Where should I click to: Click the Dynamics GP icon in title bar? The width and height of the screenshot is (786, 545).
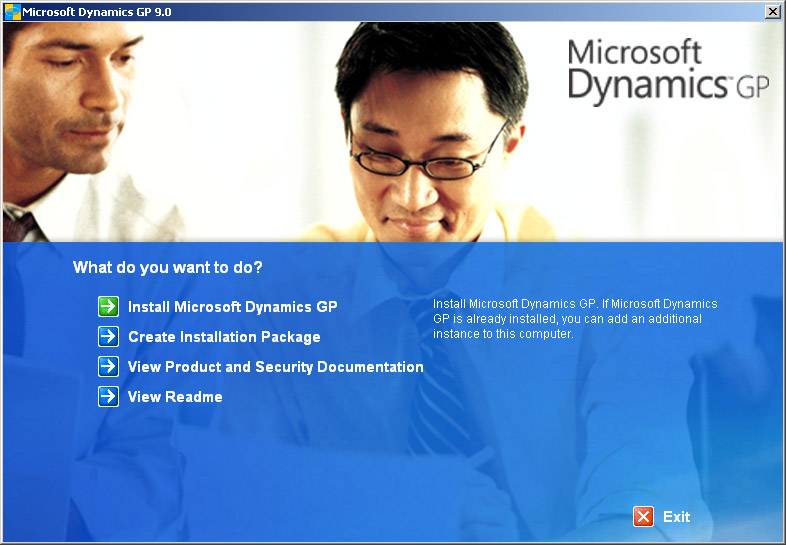coord(12,12)
